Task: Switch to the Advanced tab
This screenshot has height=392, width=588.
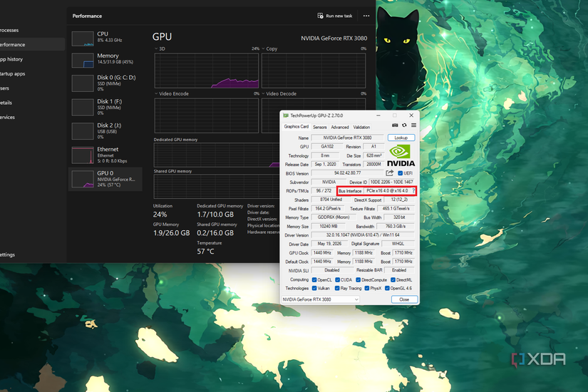Action: (340, 127)
